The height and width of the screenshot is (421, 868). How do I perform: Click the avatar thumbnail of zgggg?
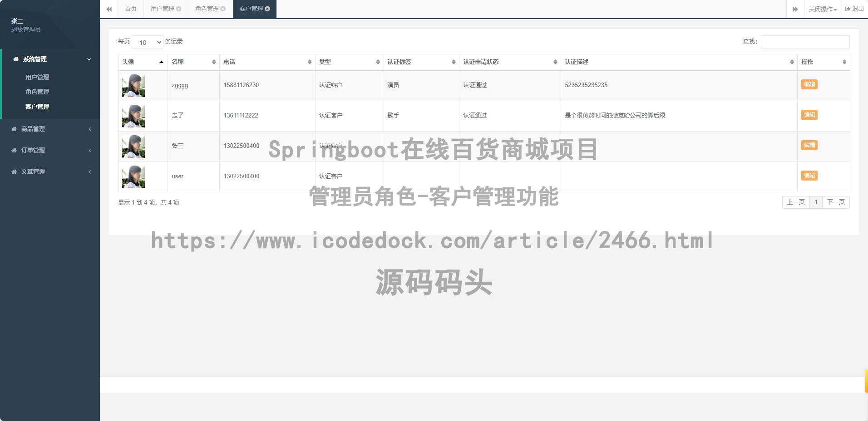click(133, 86)
